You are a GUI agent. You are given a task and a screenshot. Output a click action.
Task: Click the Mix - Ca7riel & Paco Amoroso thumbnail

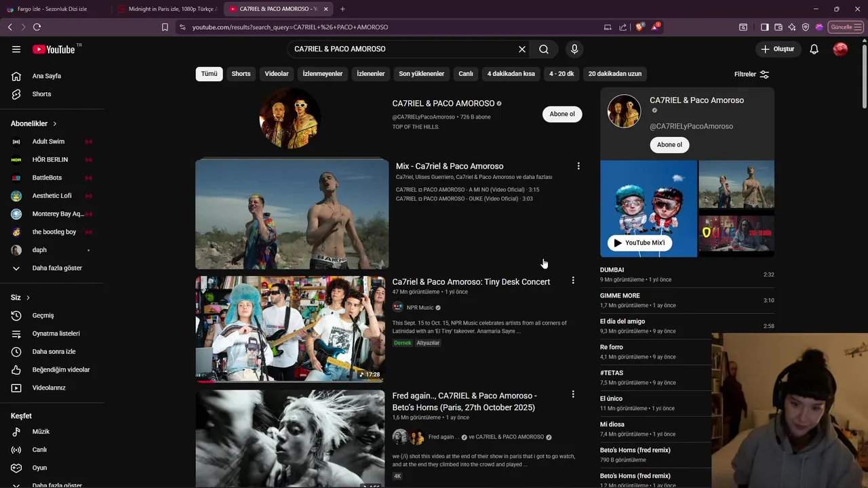[292, 214]
